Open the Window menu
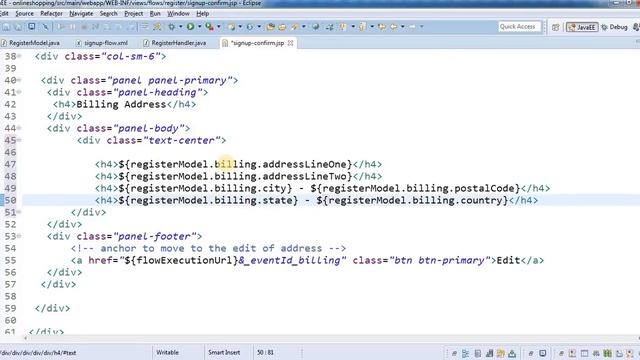The height and width of the screenshot is (360, 640). pyautogui.click(x=178, y=13)
